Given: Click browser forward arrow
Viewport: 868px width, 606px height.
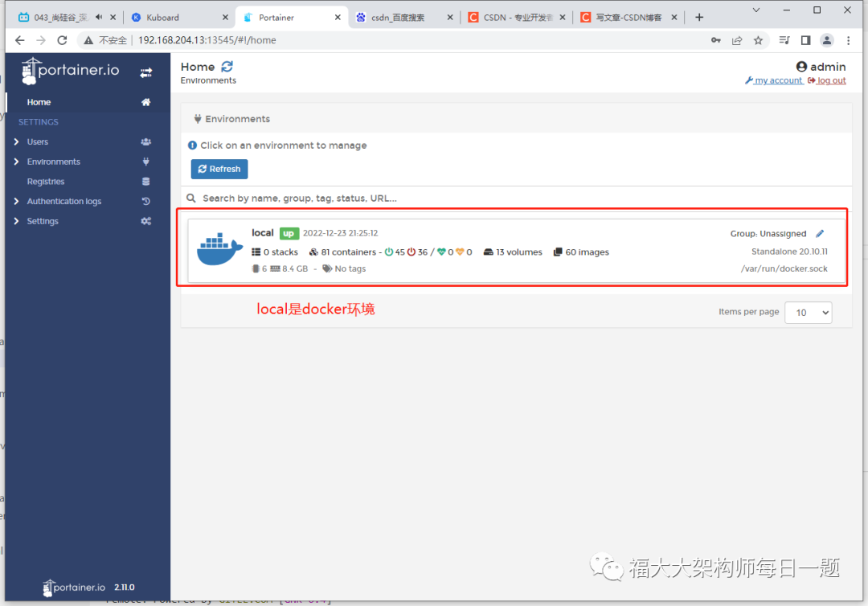Looking at the screenshot, I should (x=41, y=40).
